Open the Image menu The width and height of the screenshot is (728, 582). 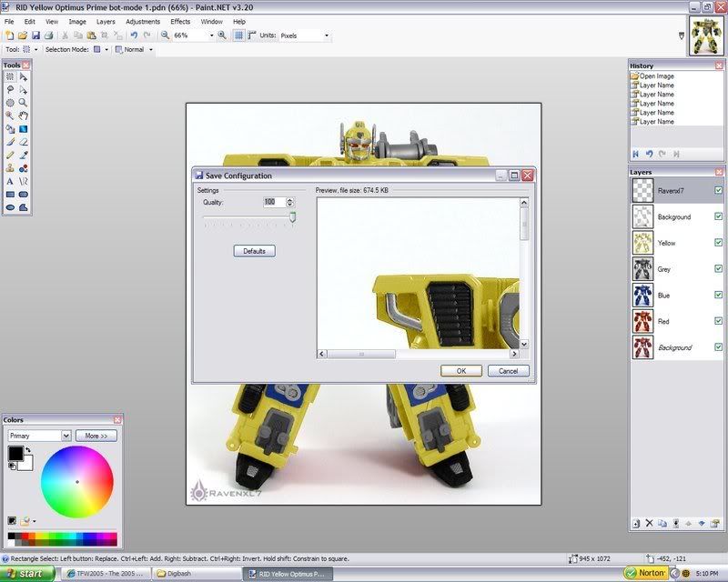tap(77, 22)
